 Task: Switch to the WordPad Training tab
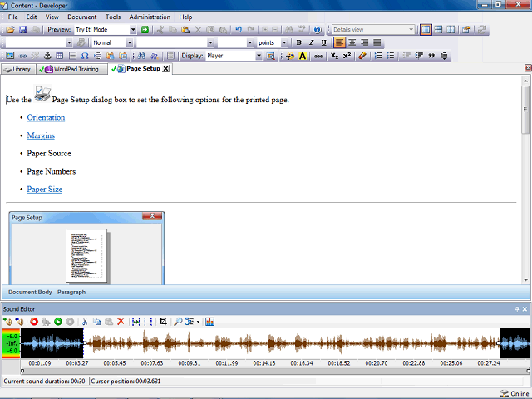72,69
